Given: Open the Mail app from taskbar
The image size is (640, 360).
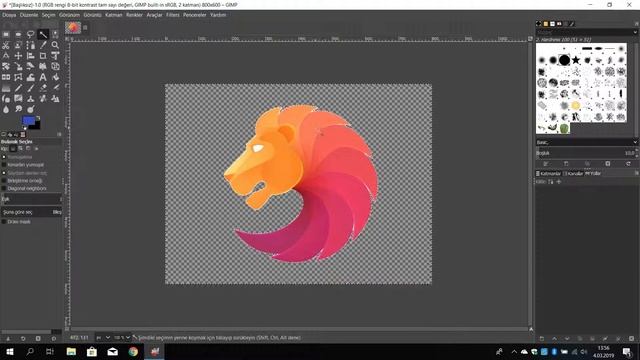Looking at the screenshot, I should tap(113, 352).
